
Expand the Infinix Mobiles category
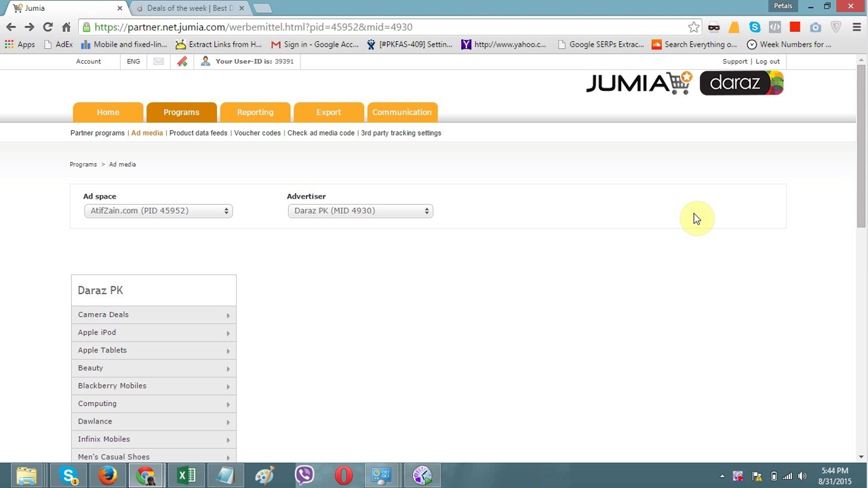[154, 439]
